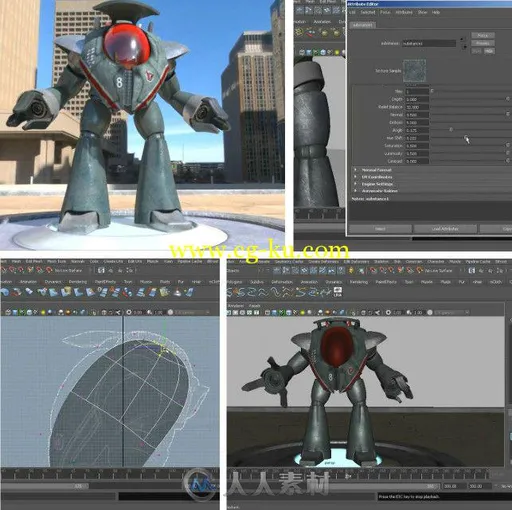512x510 pixels.
Task: Click the yellow lock selection icon
Action: (x=351, y=271)
